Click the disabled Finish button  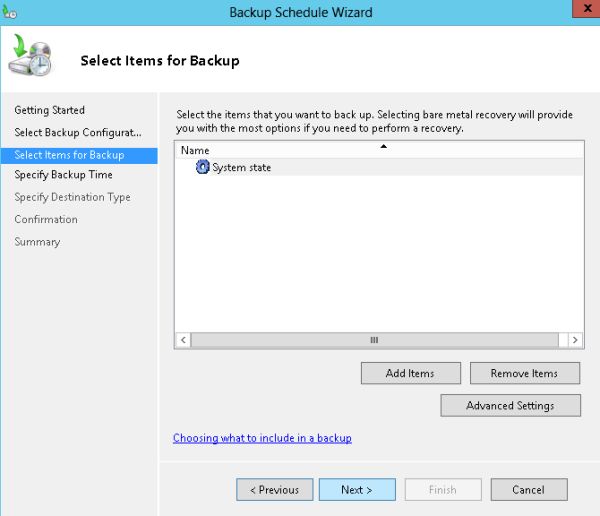(443, 490)
